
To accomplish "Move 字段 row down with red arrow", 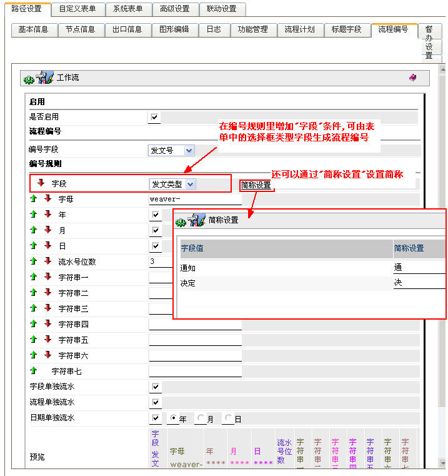I will click(x=41, y=183).
